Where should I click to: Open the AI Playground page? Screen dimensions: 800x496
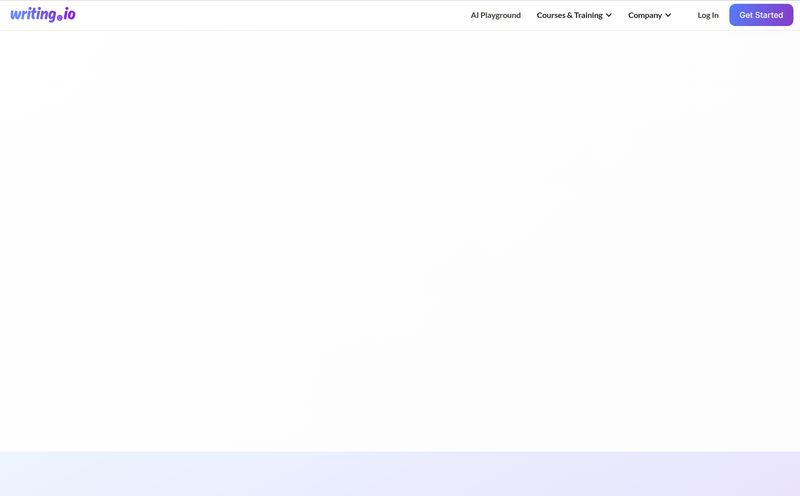[495, 15]
